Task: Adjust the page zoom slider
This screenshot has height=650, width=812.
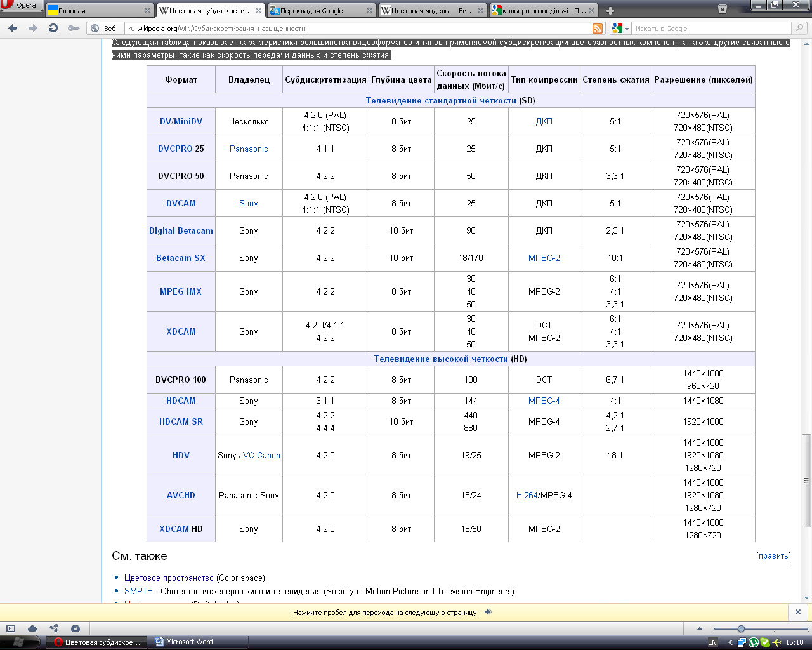Action: pos(741,628)
